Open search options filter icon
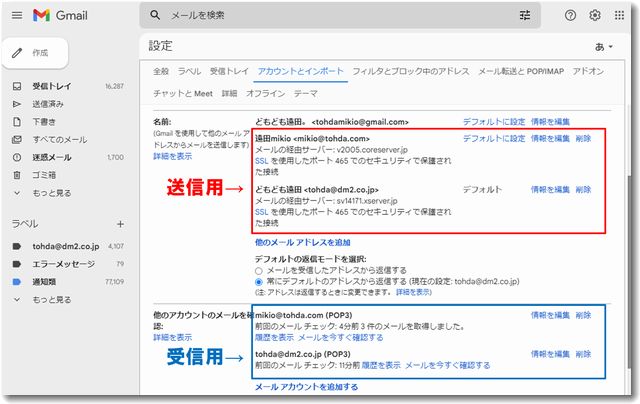The image size is (640, 404). [x=524, y=16]
